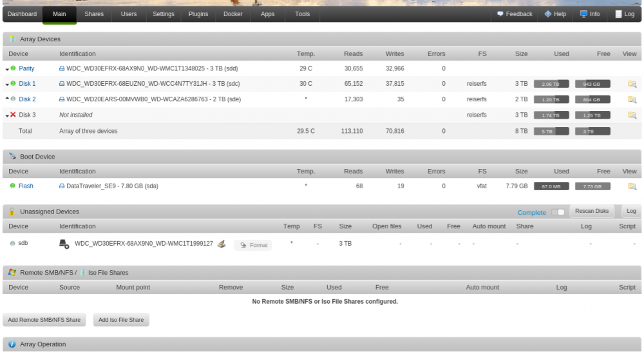Click the Flash used space bar 67.0 MB
The width and height of the screenshot is (644, 354).
click(551, 186)
